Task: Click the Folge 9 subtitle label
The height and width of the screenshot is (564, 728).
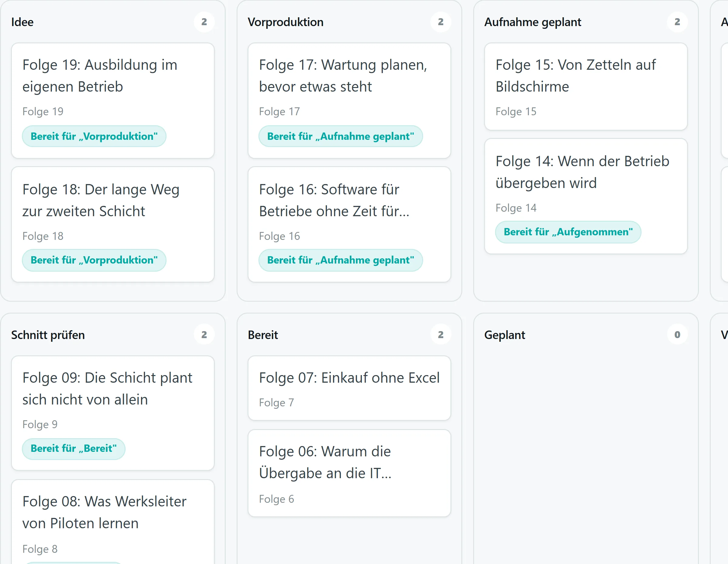Action: (x=40, y=425)
